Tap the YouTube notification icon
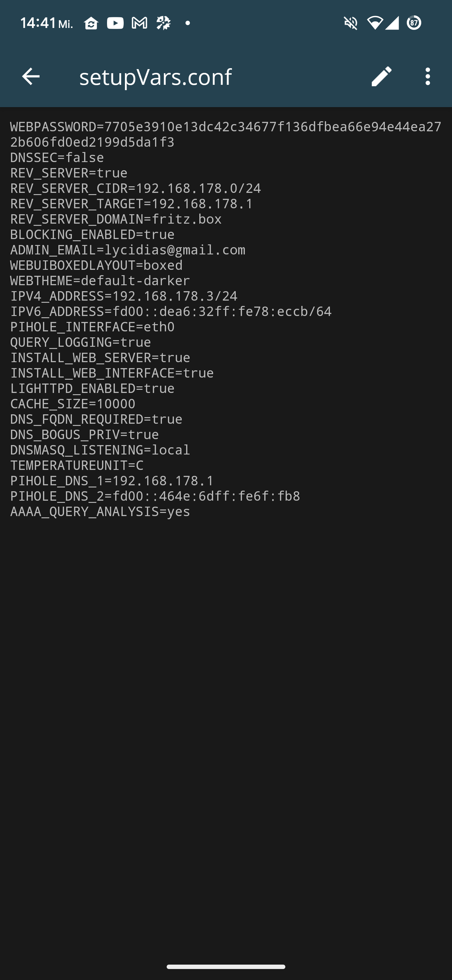The width and height of the screenshot is (452, 980). tap(115, 23)
